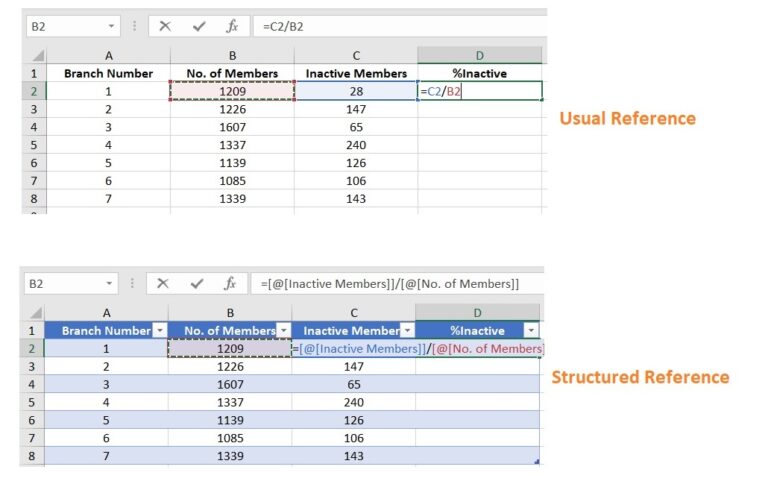Open the Inactive Members filter dropdown

[x=407, y=330]
